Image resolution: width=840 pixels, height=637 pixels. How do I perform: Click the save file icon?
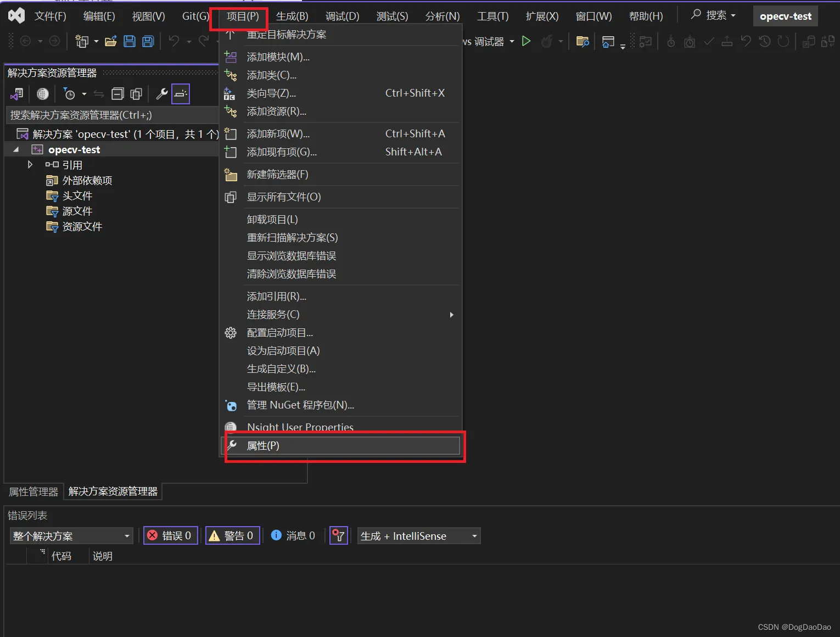(x=130, y=41)
